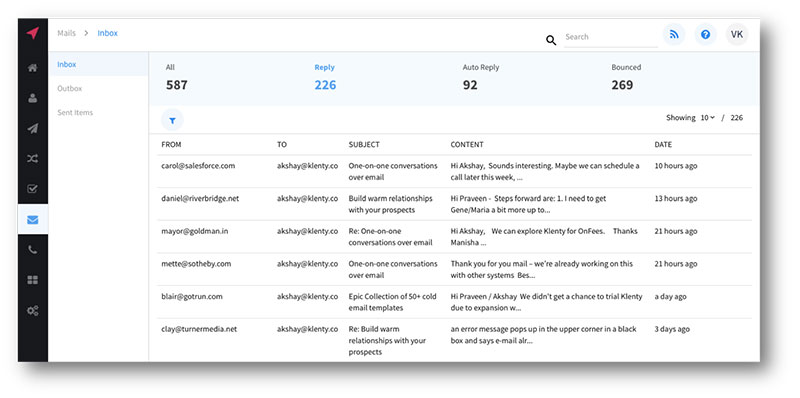Image resolution: width=800 pixels, height=398 pixels.
Task: Click the SUBJECT column header
Action: pos(364,145)
